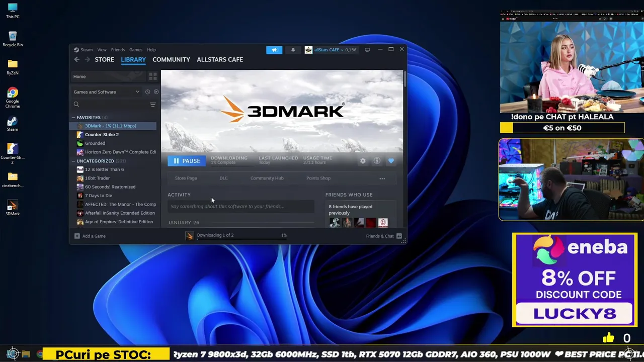Open the Recycle Bin desktop icon
644x362 pixels.
click(x=13, y=39)
